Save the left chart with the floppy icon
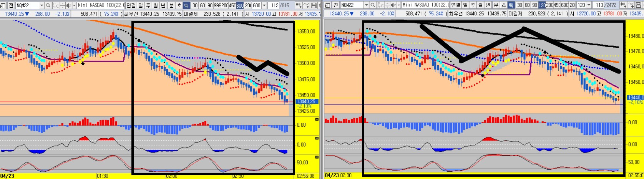 click(x=313, y=5)
